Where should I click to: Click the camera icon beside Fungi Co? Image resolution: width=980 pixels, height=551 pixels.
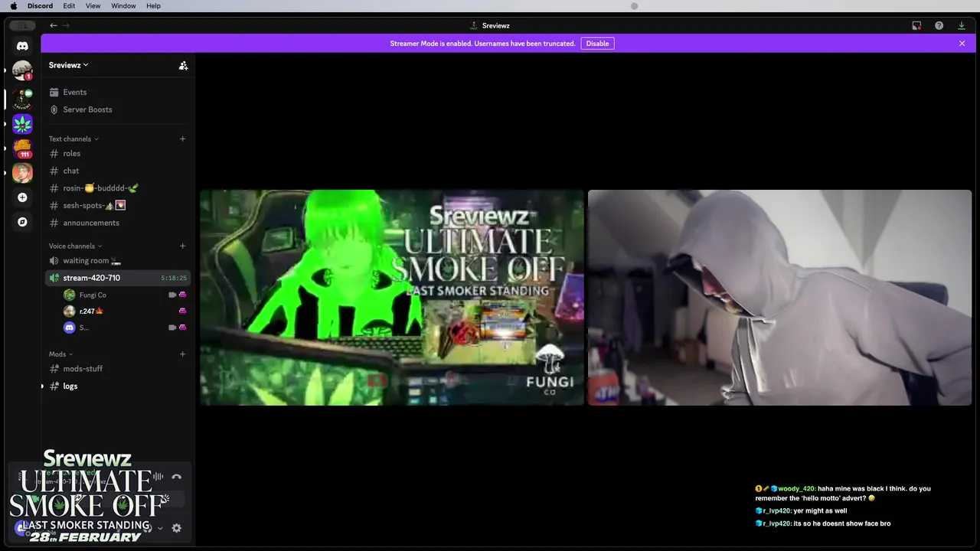(x=172, y=295)
